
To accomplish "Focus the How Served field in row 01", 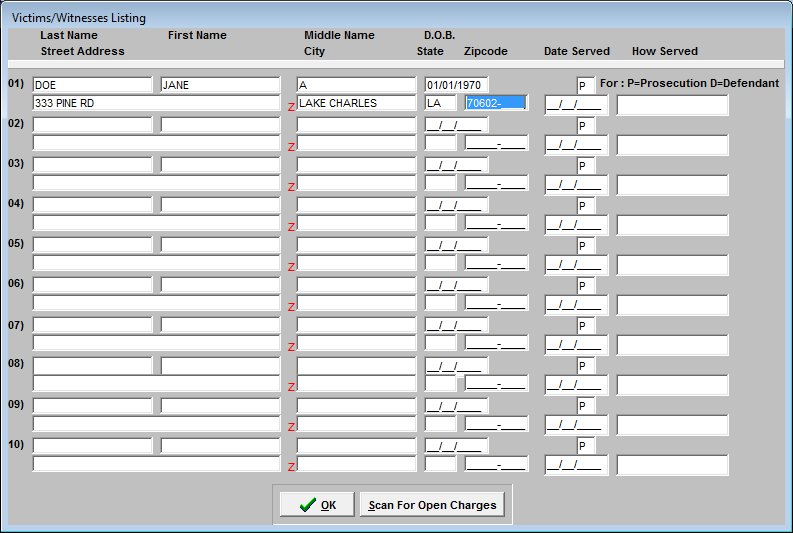I will 672,104.
